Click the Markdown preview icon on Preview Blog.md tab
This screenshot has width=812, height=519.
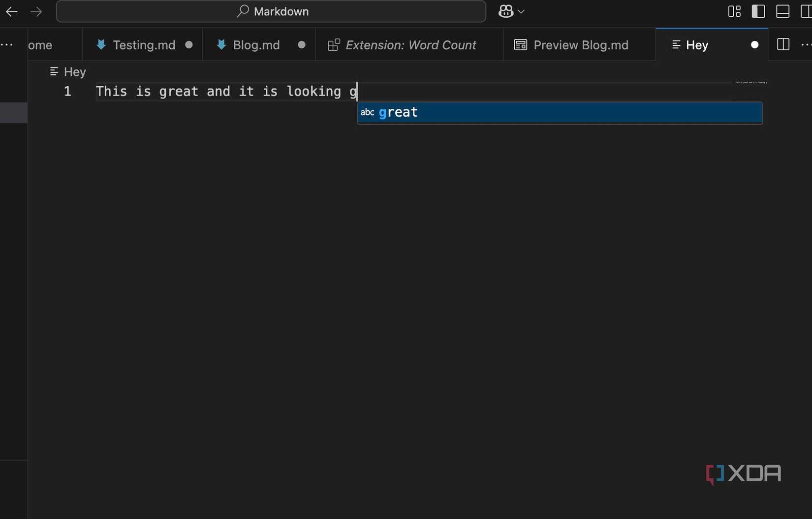click(520, 44)
